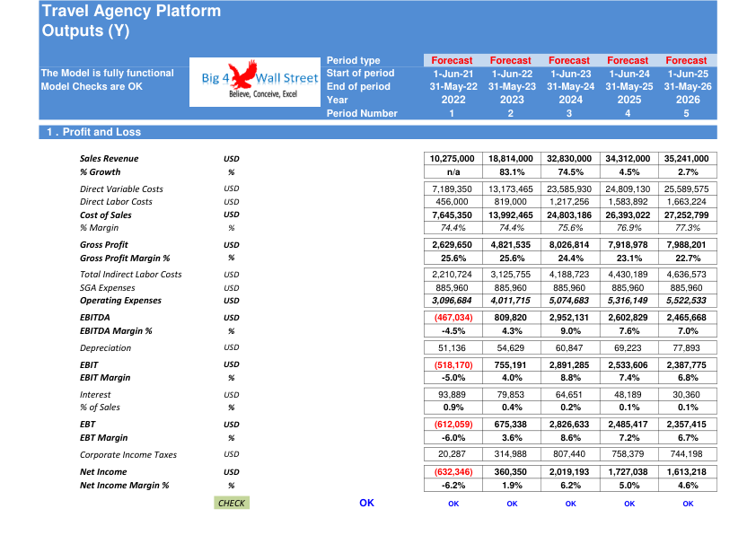Viewport: 756px width, 535px height.
Task: Select the Sales Revenue 2022 value 10,275,000
Action: [x=453, y=159]
